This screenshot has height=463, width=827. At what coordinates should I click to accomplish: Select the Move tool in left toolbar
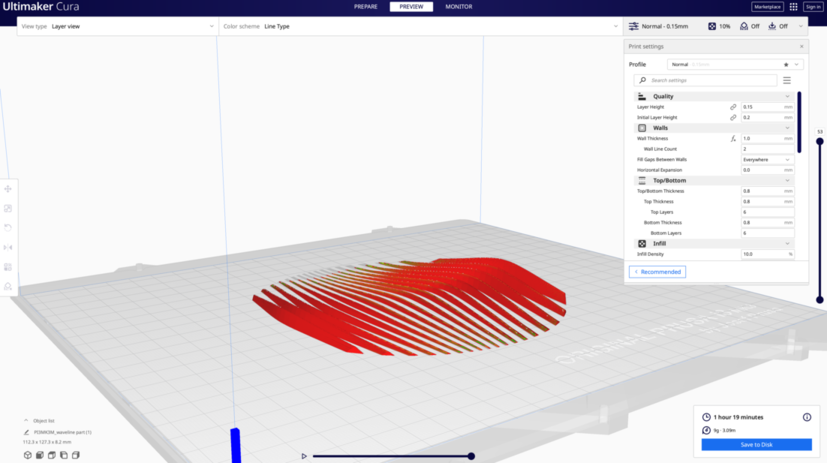pos(8,189)
